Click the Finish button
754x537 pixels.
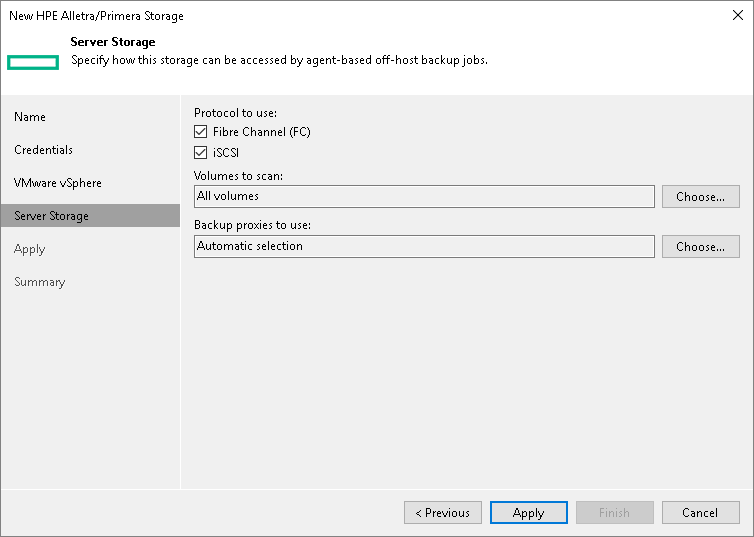[x=615, y=513]
